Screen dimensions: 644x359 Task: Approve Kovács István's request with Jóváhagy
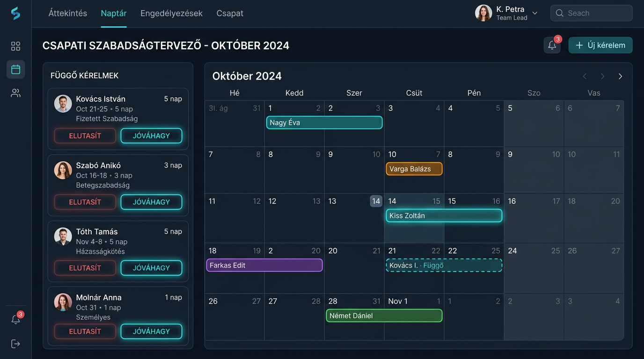[151, 136]
